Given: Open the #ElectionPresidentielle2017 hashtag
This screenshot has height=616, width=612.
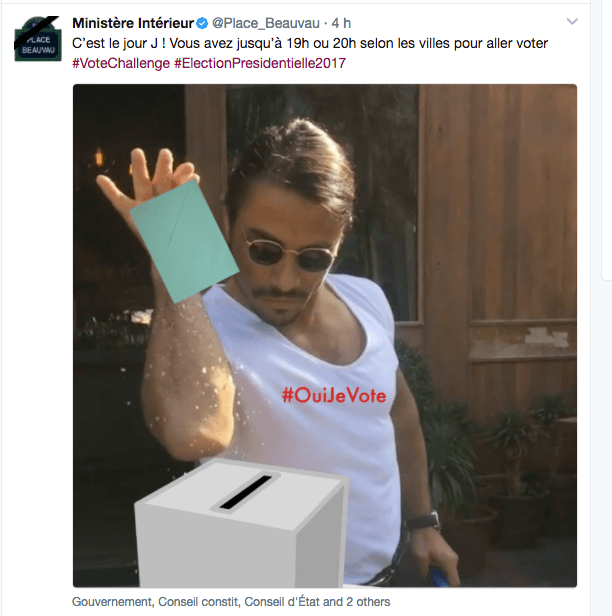Looking at the screenshot, I should (260, 63).
